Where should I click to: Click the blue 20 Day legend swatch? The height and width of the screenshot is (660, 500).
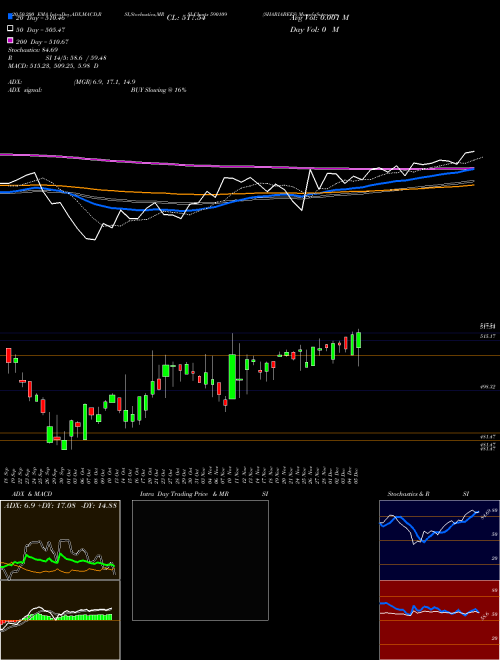(x=11, y=17)
